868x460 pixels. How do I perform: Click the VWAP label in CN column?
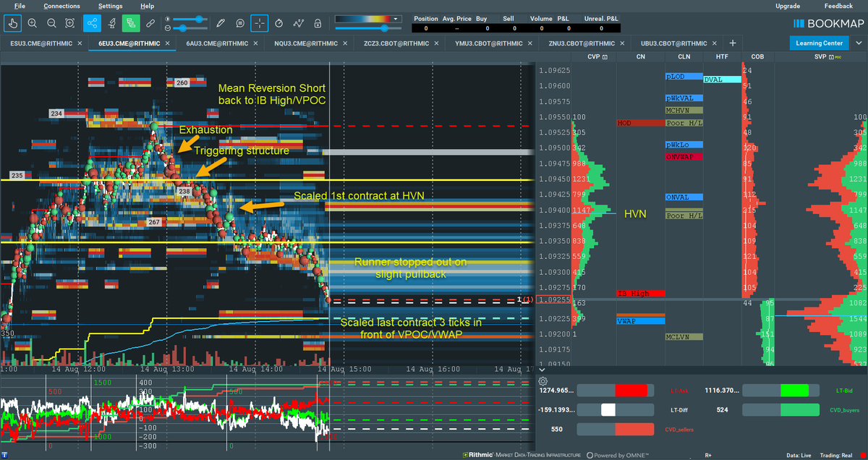640,320
